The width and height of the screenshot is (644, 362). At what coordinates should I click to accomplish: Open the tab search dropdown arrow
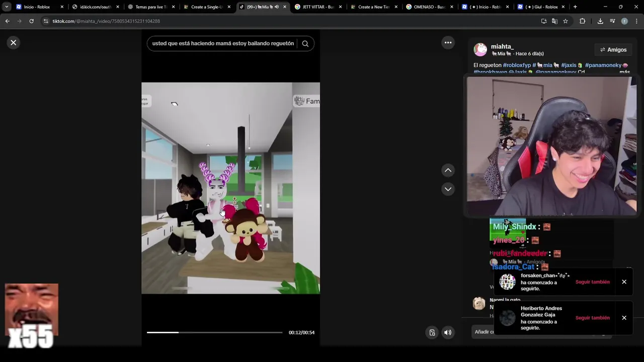tap(7, 7)
